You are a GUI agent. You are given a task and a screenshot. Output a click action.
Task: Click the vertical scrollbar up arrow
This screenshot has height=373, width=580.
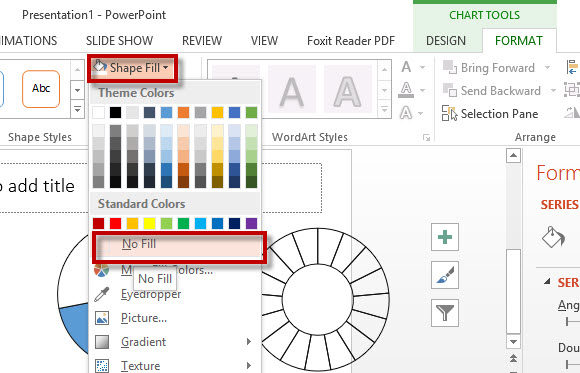pyautogui.click(x=513, y=155)
